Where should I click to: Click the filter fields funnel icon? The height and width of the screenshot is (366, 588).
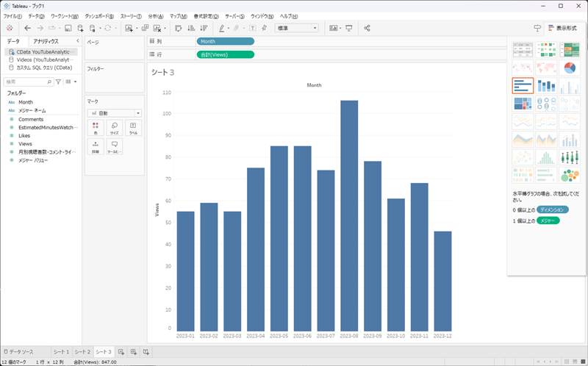pyautogui.click(x=58, y=82)
